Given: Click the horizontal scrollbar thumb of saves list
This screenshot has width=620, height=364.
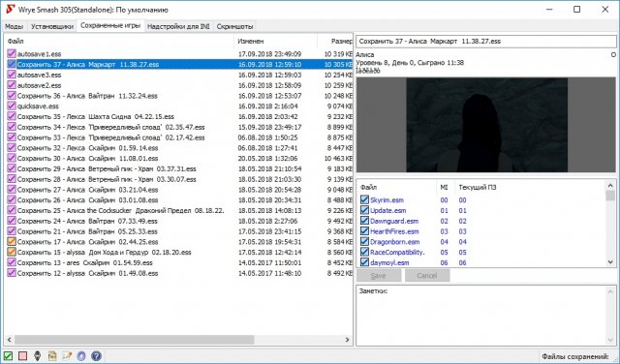Looking at the screenshot, I should click(x=134, y=340).
